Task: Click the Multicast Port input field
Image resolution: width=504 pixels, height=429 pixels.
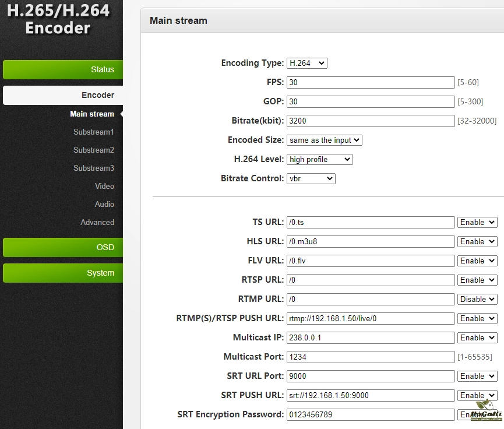Action: tap(371, 357)
